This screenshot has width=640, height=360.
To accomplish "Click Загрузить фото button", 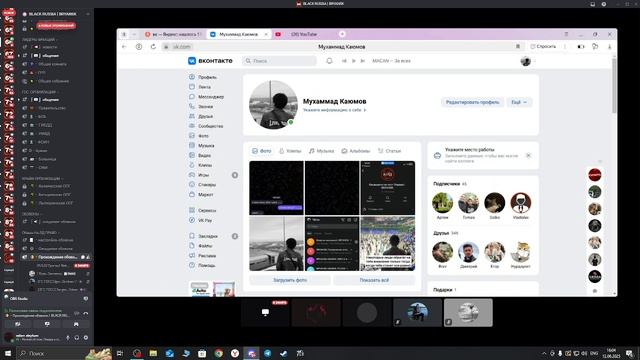I will [290, 280].
